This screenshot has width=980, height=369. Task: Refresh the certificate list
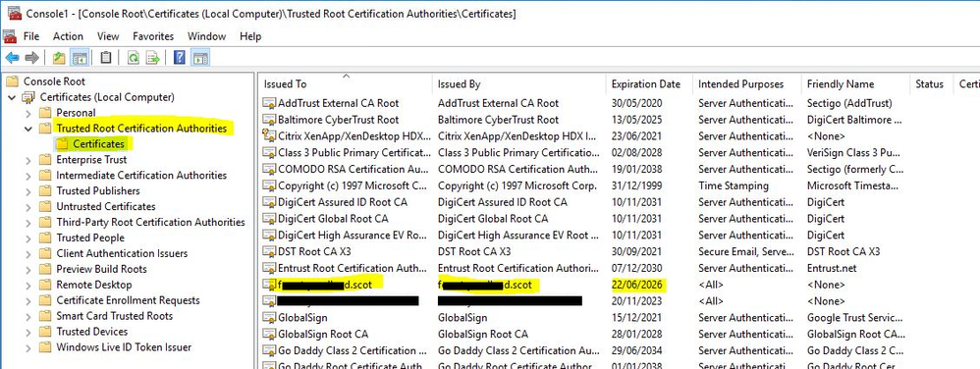pyautogui.click(x=133, y=58)
